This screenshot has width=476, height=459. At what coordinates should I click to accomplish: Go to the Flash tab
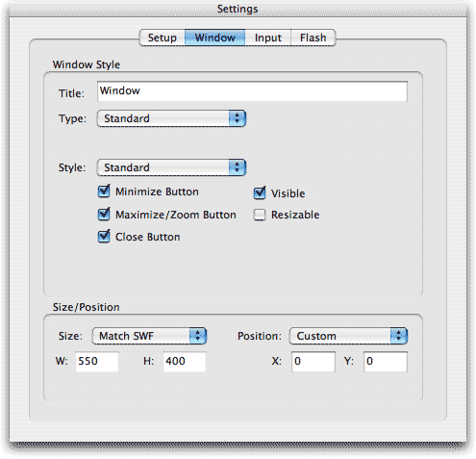313,38
